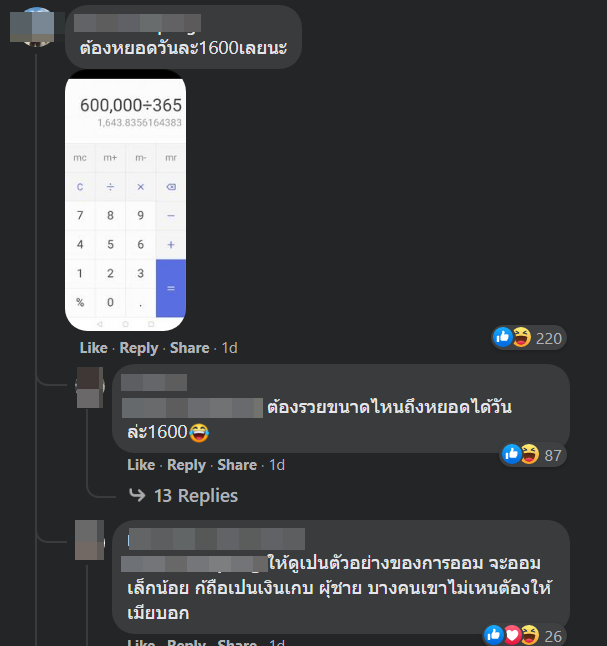607x646 pixels.
Task: Open the top commenter's profile picture
Action: (36, 27)
